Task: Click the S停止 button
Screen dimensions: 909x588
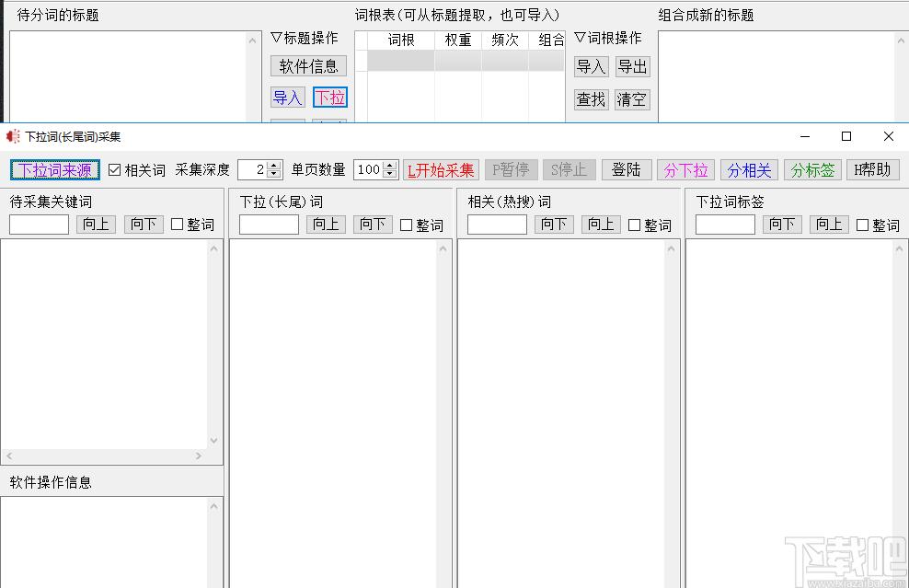Action: tap(570, 170)
